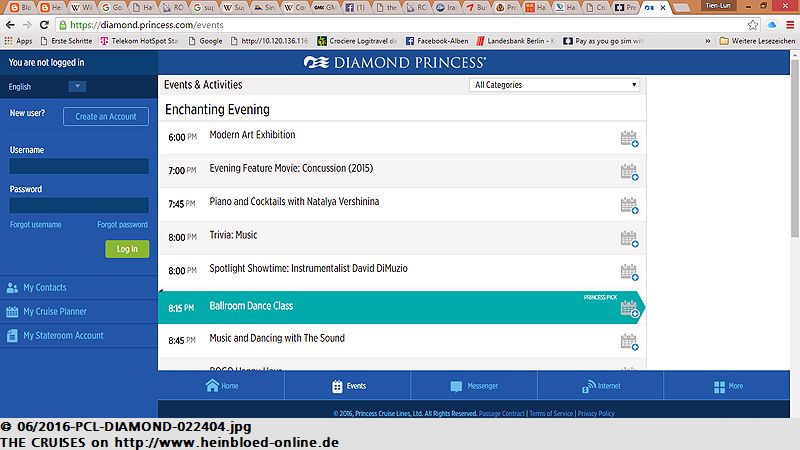800x450 pixels.
Task: Click the green Log in button
Action: coord(127,249)
